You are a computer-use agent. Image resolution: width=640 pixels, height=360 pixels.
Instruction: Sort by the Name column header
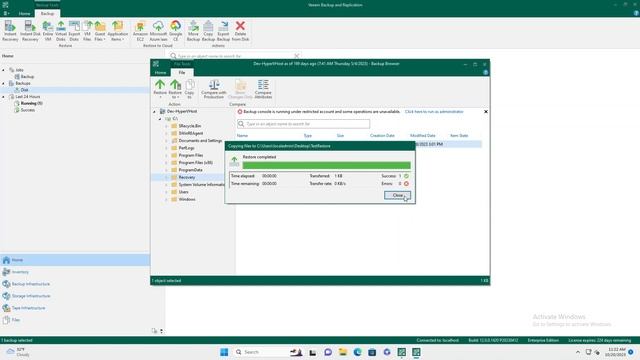242,136
